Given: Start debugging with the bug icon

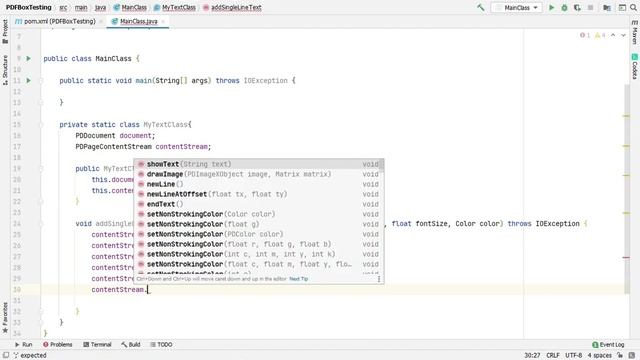Looking at the screenshot, I should [564, 7].
